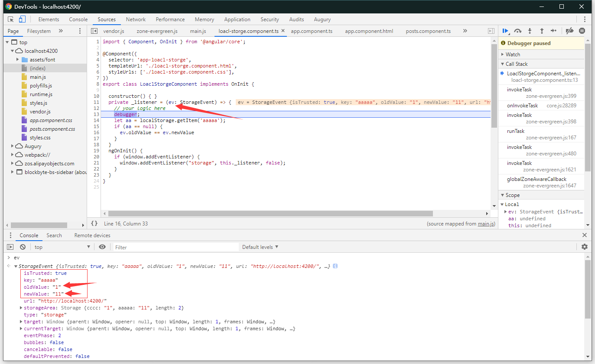This screenshot has width=595, height=364.
Task: Expand the target Window property
Action: click(21, 322)
